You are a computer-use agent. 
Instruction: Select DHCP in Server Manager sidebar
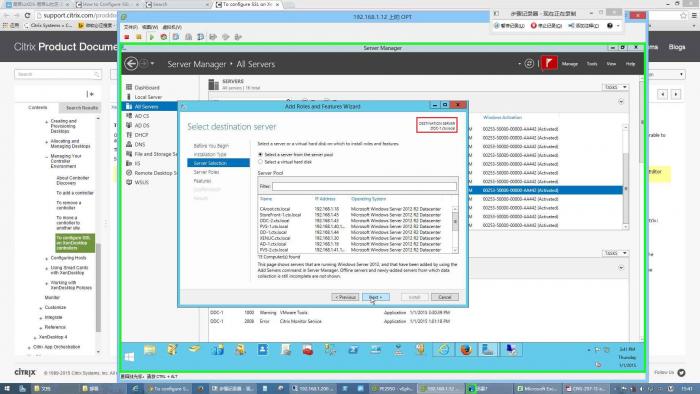tap(142, 135)
